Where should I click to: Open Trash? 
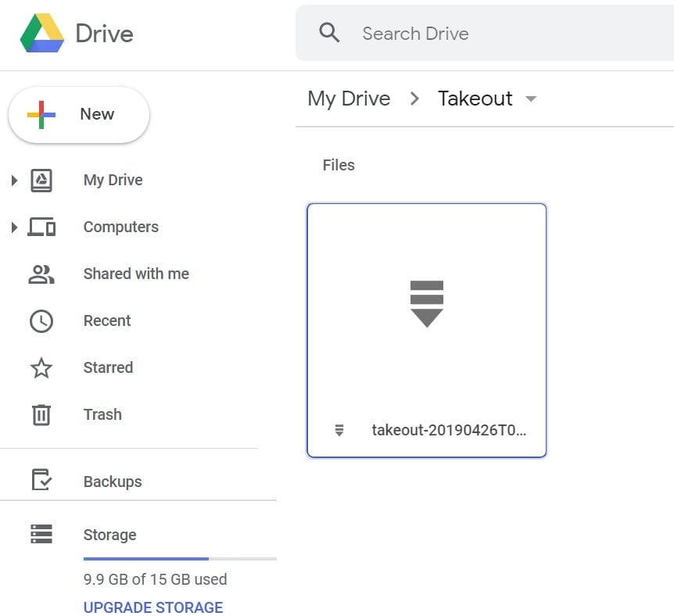pyautogui.click(x=102, y=415)
